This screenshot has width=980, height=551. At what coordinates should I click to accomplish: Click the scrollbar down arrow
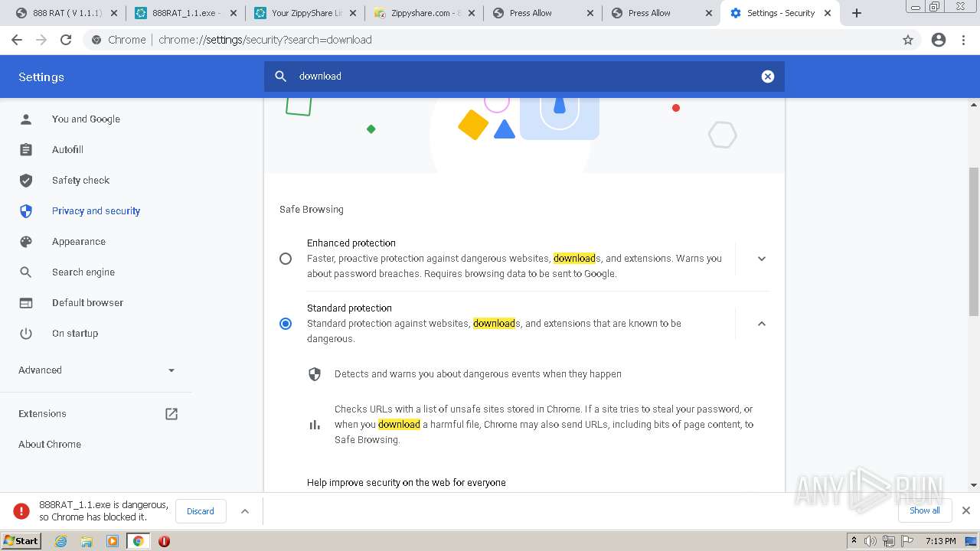pyautogui.click(x=974, y=485)
